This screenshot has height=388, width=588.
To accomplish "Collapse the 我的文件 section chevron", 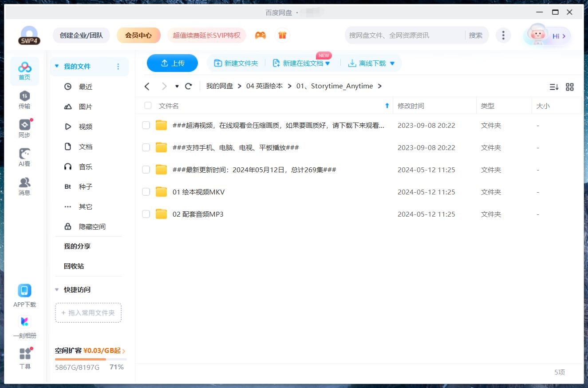I will [56, 66].
